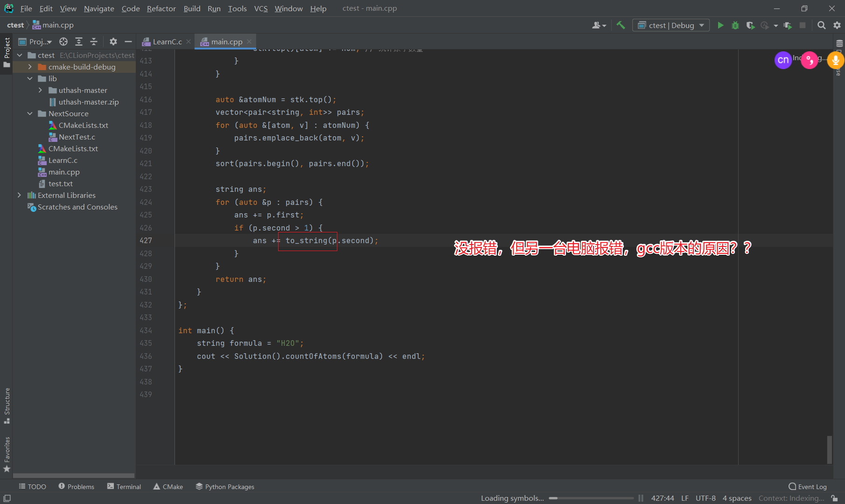The image size is (845, 504).
Task: Pause the Loading symbols background task
Action: pos(641,498)
